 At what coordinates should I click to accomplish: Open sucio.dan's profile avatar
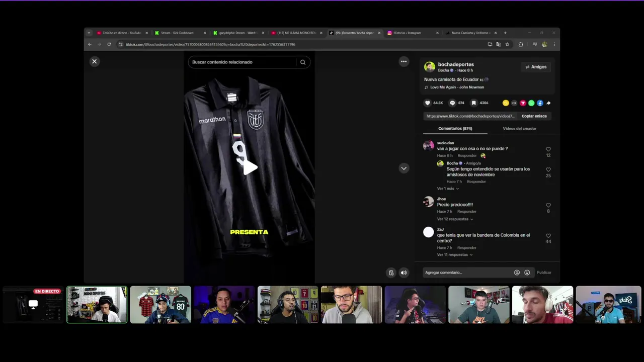(x=429, y=146)
